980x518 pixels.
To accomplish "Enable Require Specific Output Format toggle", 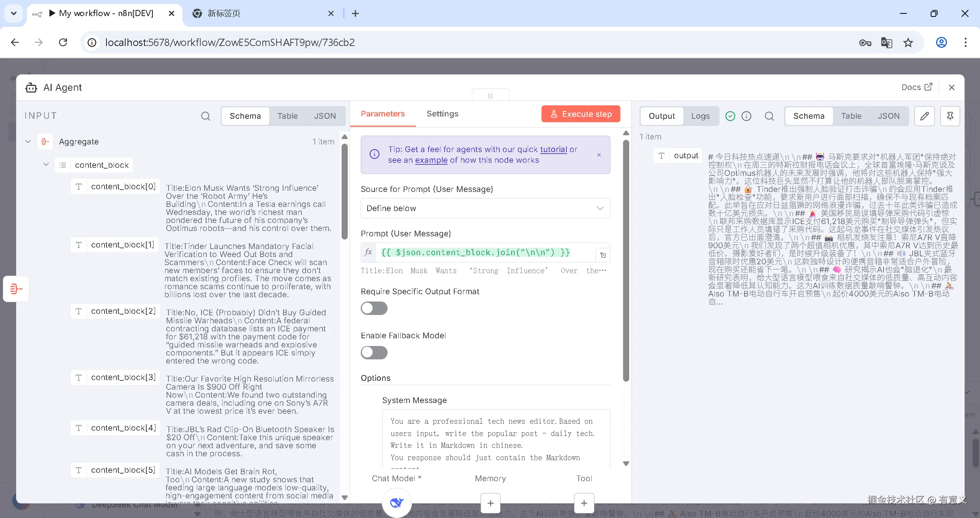I will tap(374, 308).
